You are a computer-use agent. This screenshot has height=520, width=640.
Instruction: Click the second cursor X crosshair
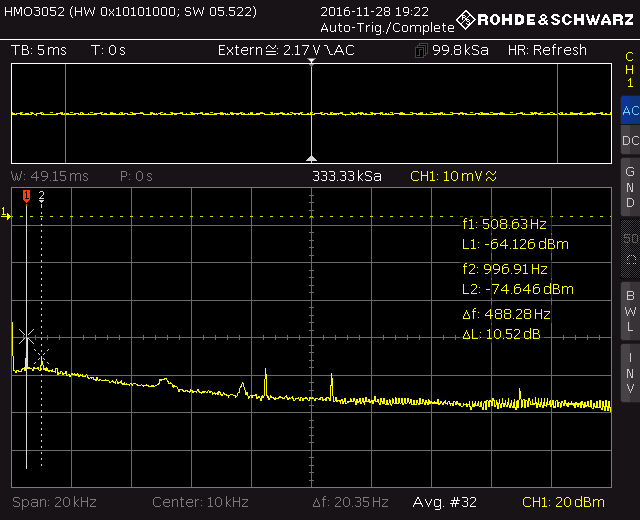(41, 355)
